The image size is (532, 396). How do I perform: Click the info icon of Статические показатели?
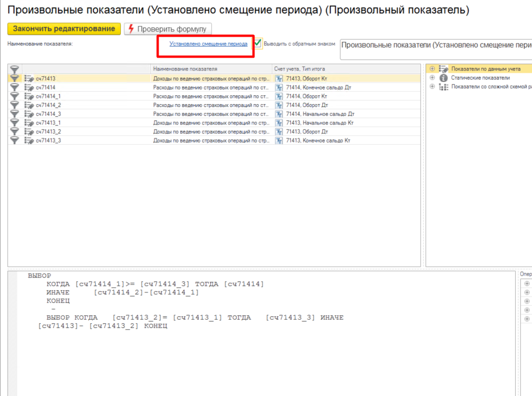[444, 78]
